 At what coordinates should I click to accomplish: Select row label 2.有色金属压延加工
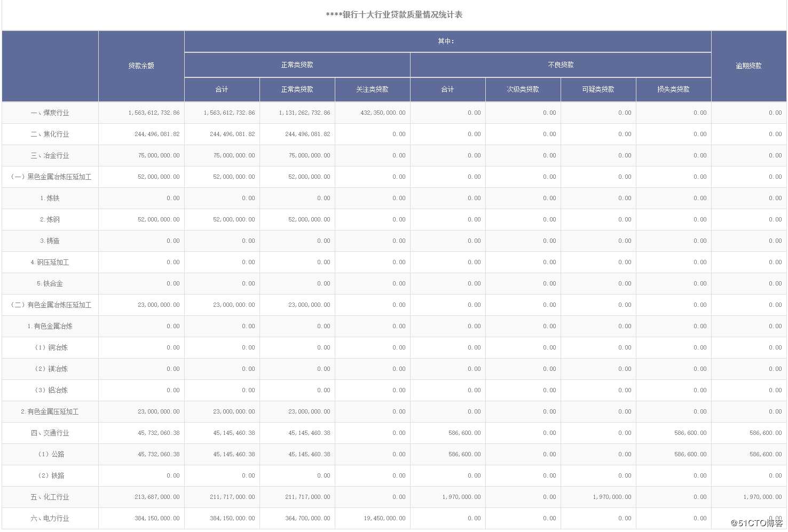click(50, 411)
